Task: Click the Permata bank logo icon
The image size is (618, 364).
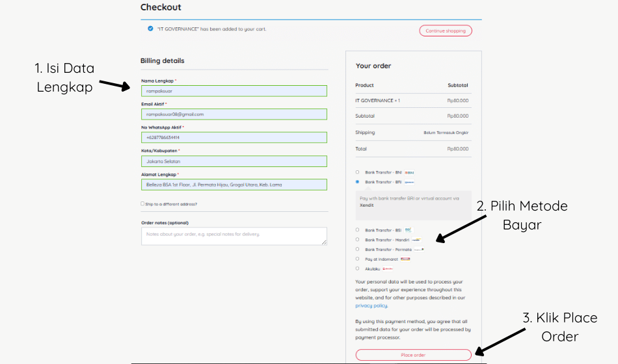Action: [418, 250]
